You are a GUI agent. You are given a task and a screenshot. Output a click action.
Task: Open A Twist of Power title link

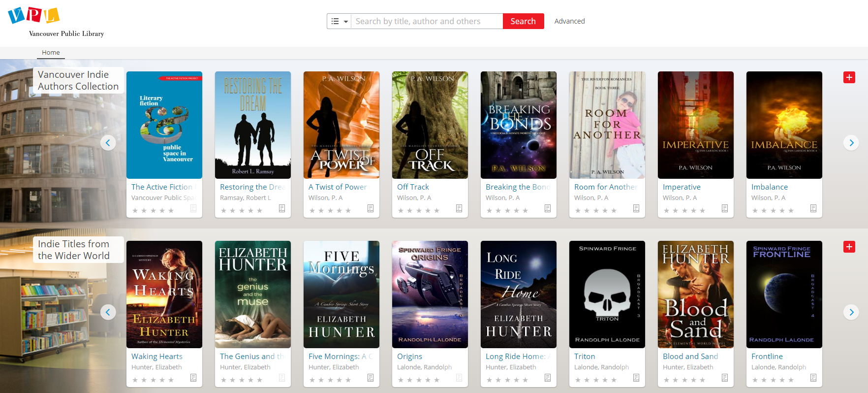pos(338,187)
